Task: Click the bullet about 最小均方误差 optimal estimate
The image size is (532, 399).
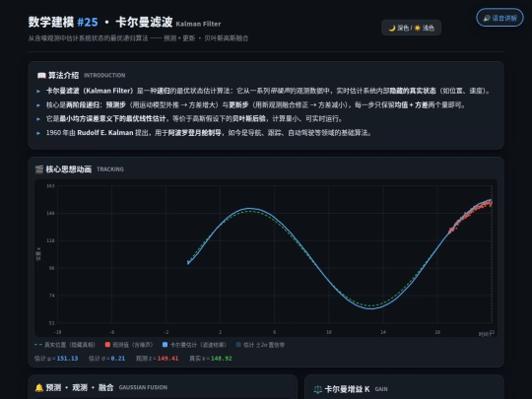Action: (190, 119)
